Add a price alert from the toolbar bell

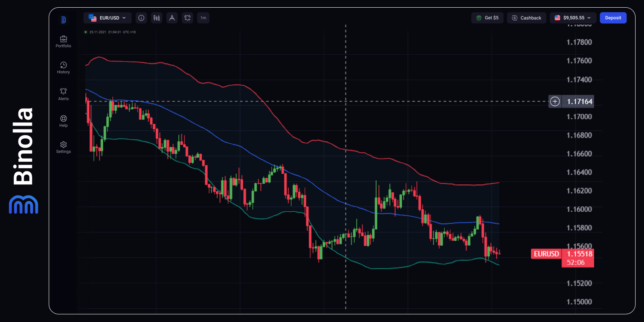[188, 18]
